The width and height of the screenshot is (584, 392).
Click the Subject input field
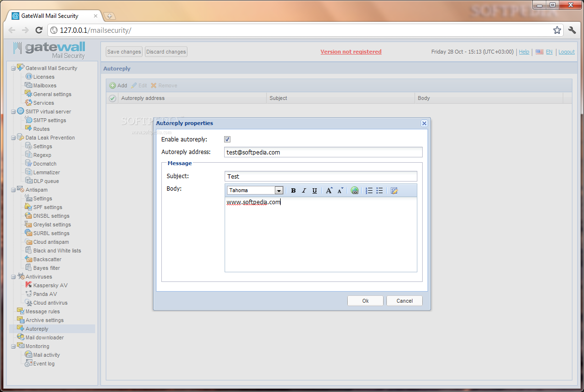coord(321,176)
